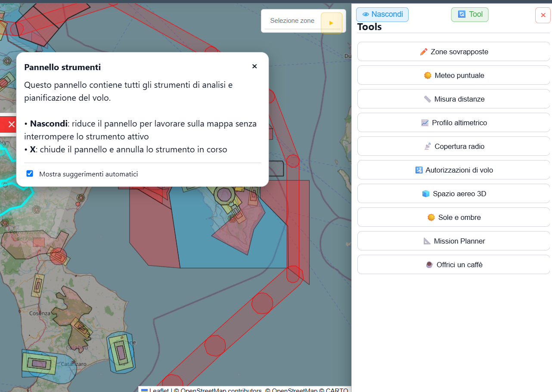Screen dimensions: 552x392
Task: Dismiss the Pannello strumenti tooltip
Action: click(254, 66)
